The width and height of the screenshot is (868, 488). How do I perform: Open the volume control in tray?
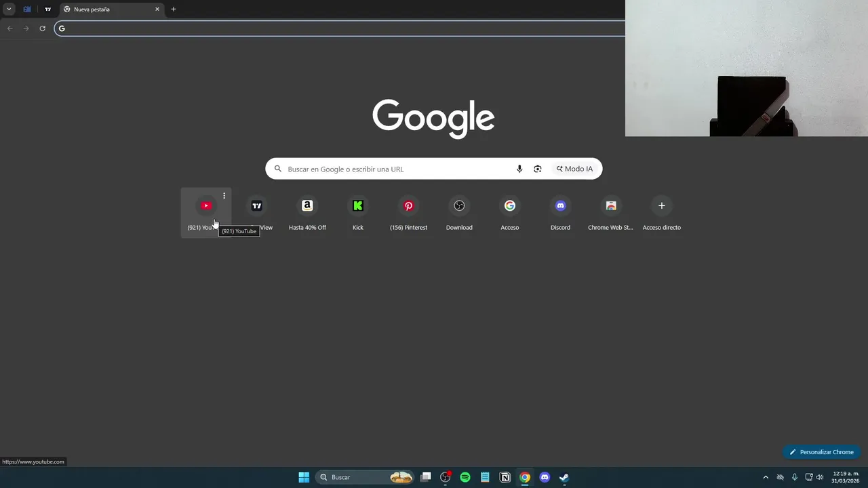click(x=820, y=477)
